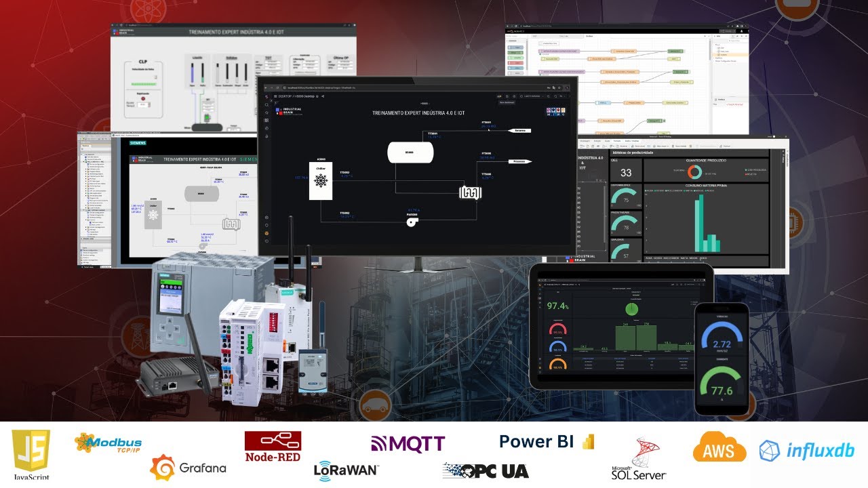Click SIEMENS logo in TIA Portal HMI window

pos(138,143)
